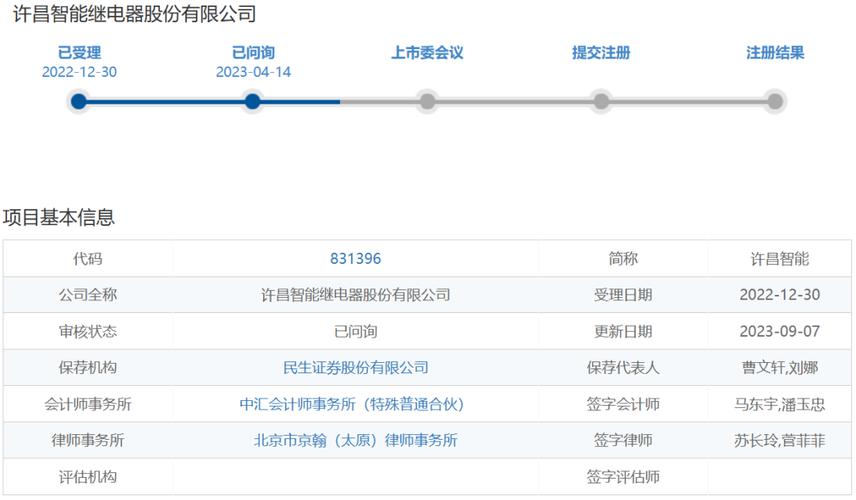Image resolution: width=856 pixels, height=500 pixels.
Task: Click the 签字评估师 label cell
Action: [623, 477]
